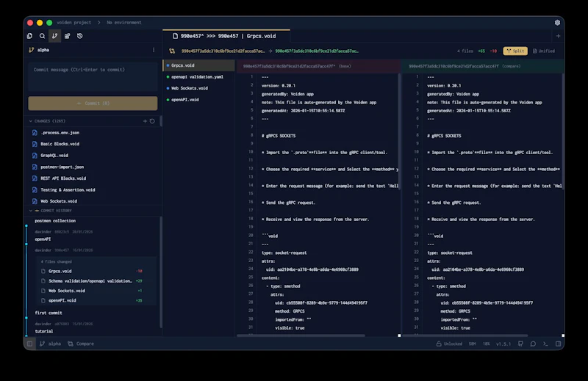The width and height of the screenshot is (588, 381).
Task: Open postmen-import.json in changes list
Action: click(x=62, y=167)
